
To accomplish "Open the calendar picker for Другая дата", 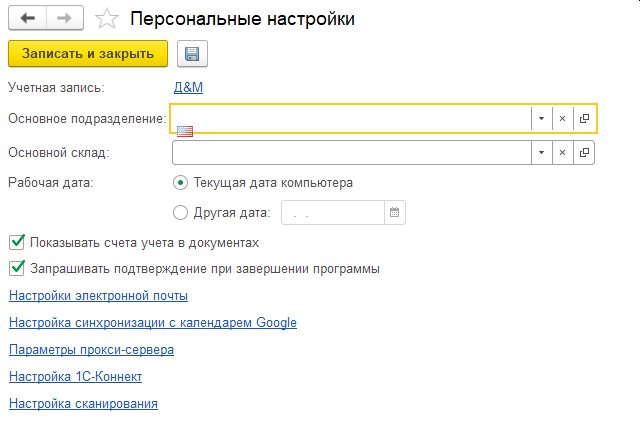I will [x=395, y=213].
